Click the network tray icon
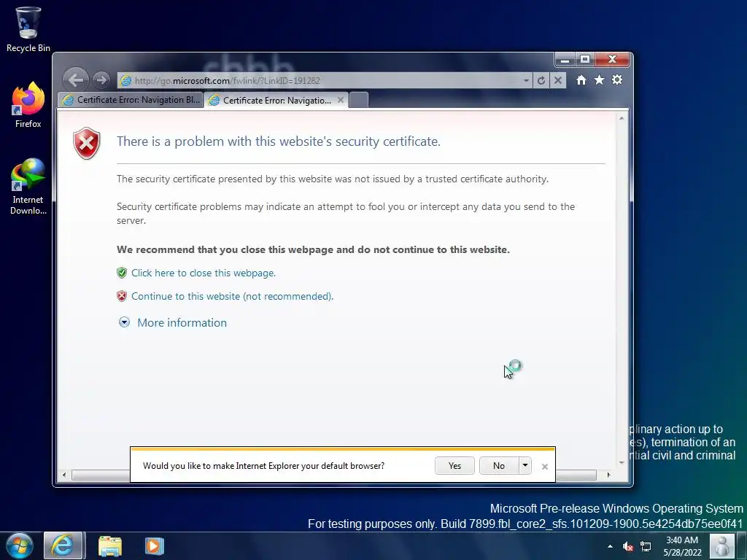This screenshot has width=747, height=560. (646, 546)
